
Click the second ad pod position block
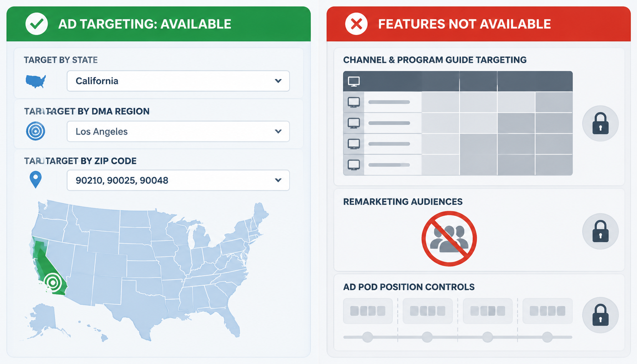tap(427, 311)
